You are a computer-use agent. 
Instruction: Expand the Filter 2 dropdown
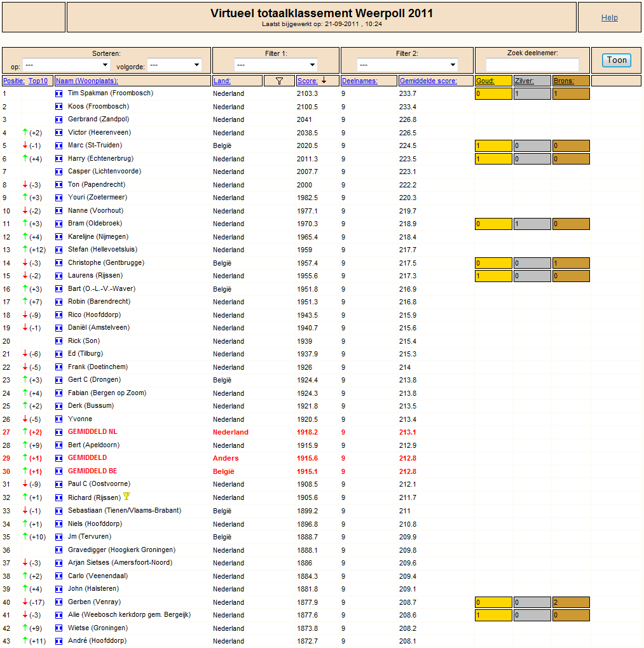[408, 65]
